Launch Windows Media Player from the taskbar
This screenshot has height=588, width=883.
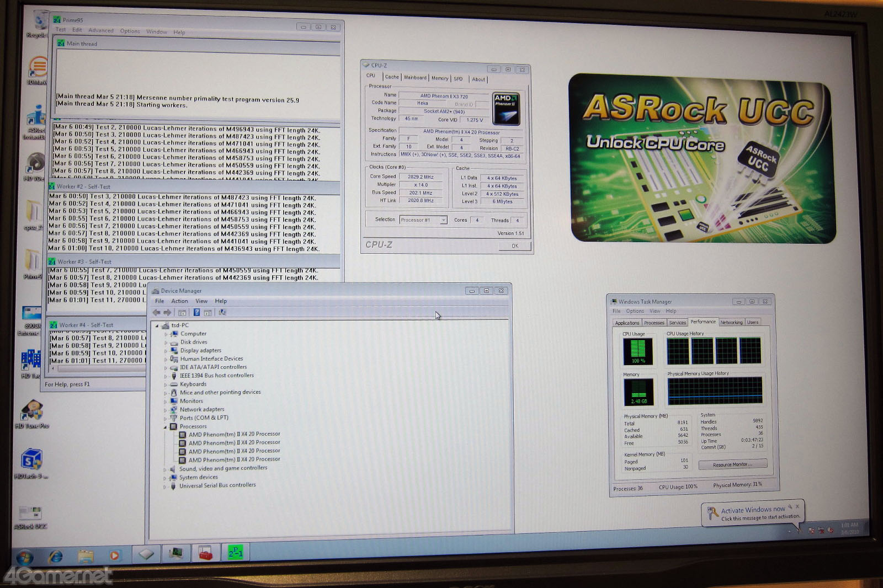coord(114,555)
